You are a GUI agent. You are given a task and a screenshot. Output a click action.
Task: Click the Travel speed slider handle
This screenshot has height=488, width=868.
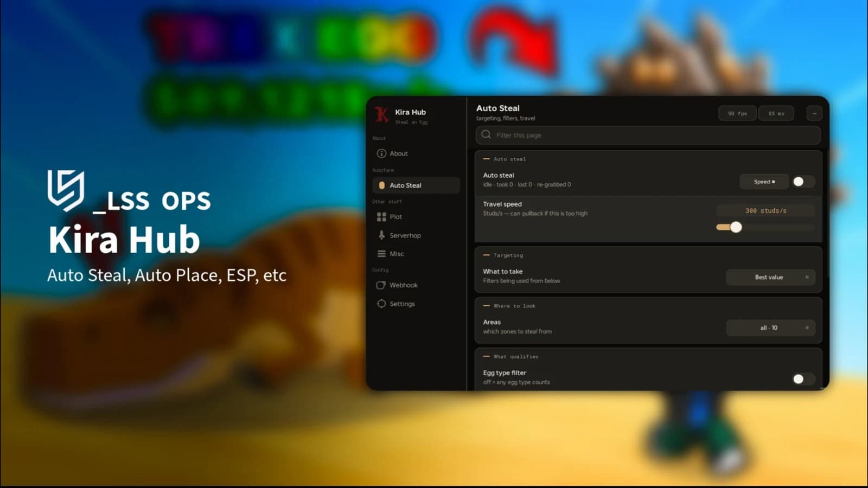[x=736, y=227]
